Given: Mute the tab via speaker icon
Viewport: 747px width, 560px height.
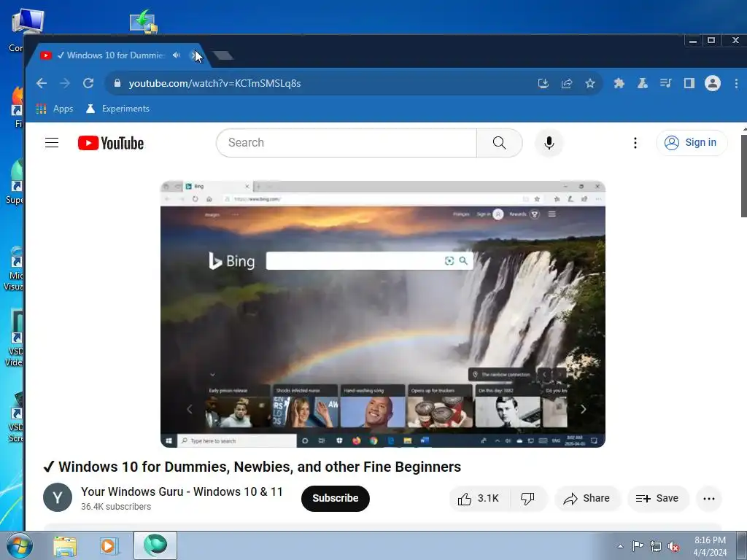Looking at the screenshot, I should click(x=177, y=55).
